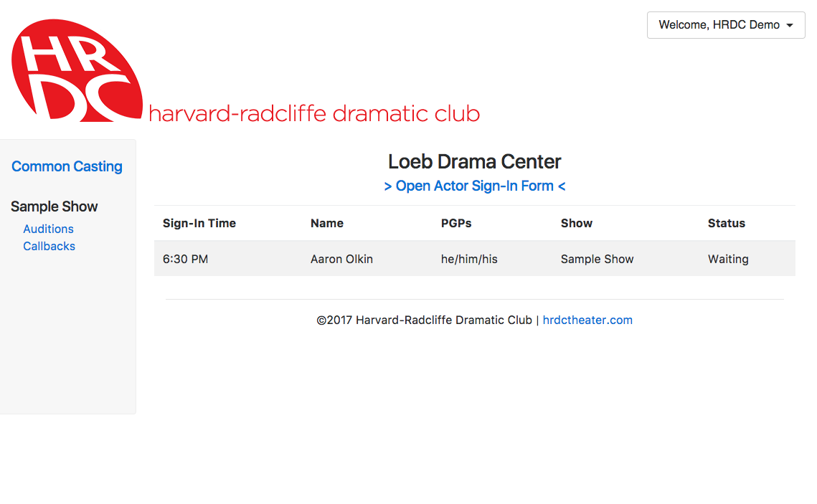The image size is (817, 504).
Task: Go to the Auditions page
Action: pos(49,229)
